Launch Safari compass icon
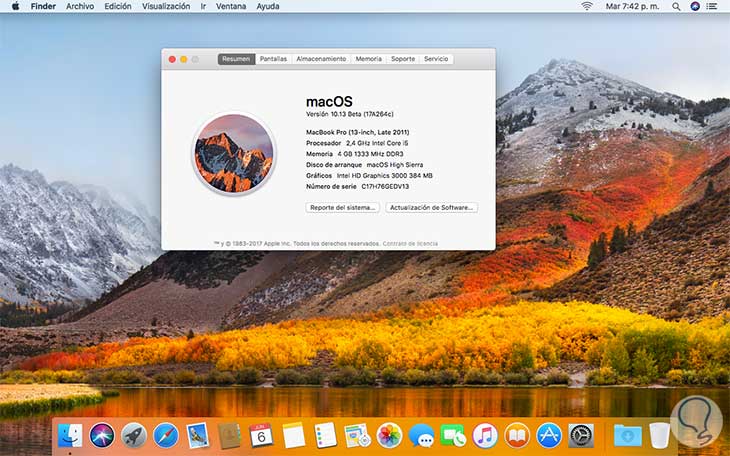The height and width of the screenshot is (456, 730). (166, 436)
